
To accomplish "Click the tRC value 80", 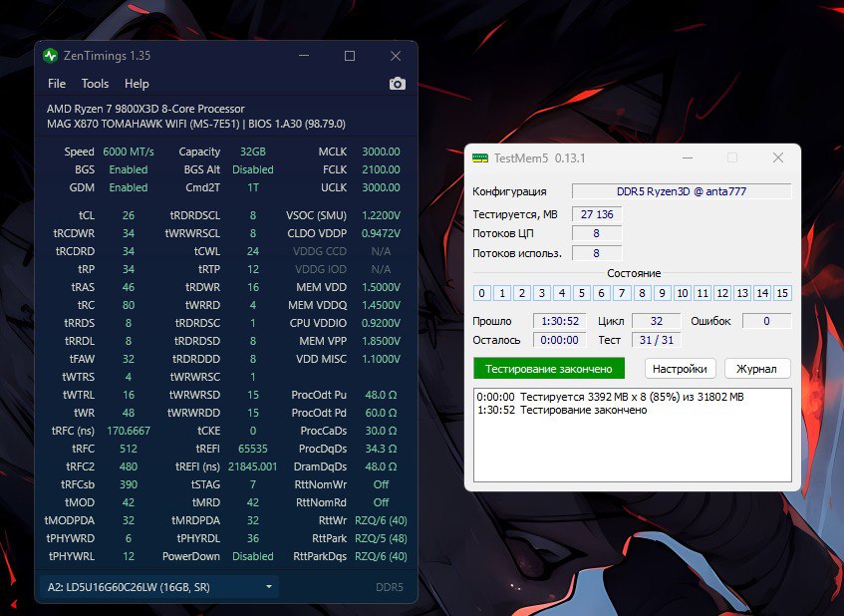I will point(129,305).
